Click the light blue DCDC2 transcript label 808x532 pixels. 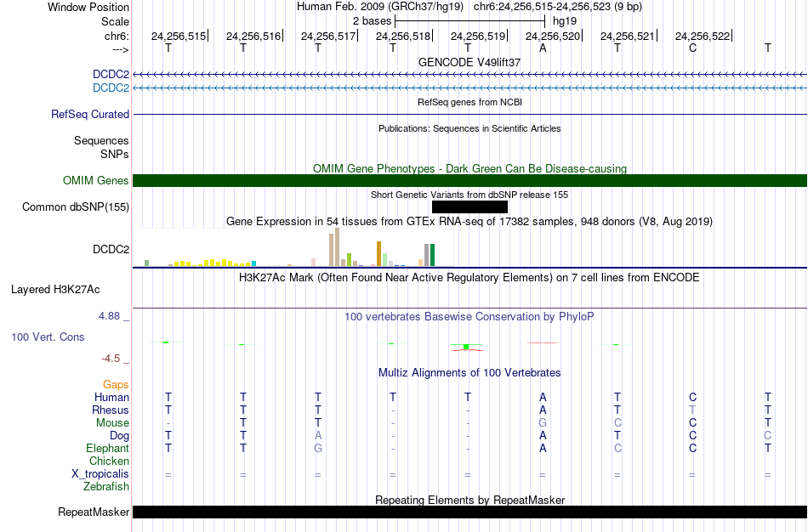pos(111,88)
